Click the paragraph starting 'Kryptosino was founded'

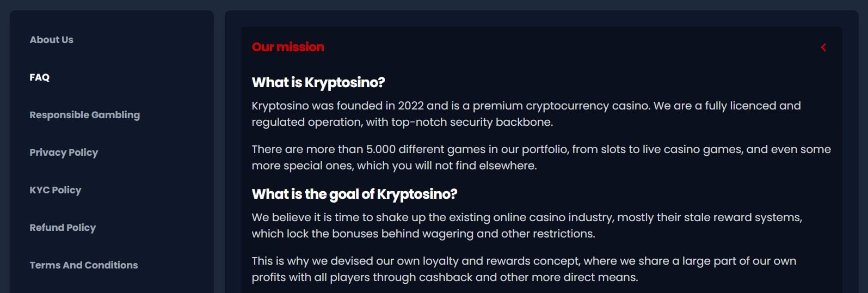click(526, 114)
